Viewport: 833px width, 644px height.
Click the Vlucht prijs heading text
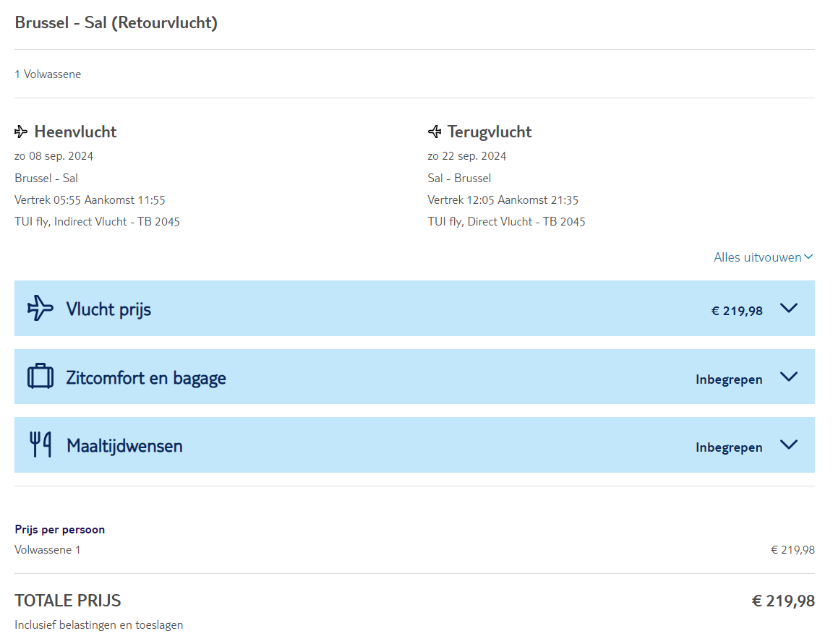108,309
